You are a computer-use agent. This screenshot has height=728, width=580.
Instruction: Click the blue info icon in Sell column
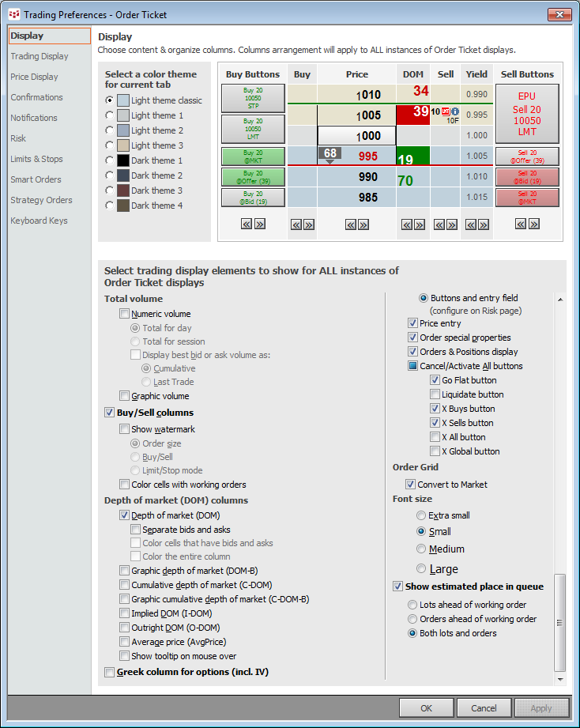click(x=455, y=111)
